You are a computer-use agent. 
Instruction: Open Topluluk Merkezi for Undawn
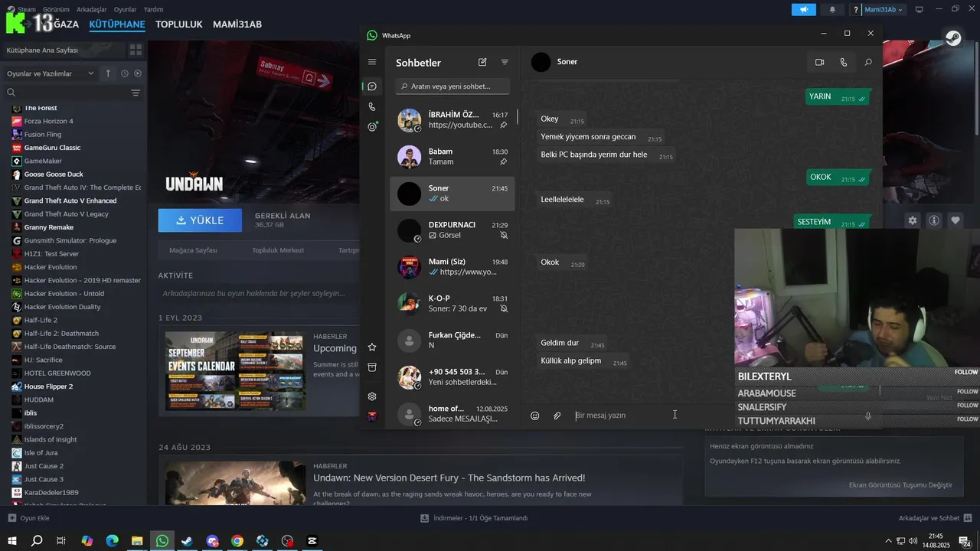[x=278, y=250]
